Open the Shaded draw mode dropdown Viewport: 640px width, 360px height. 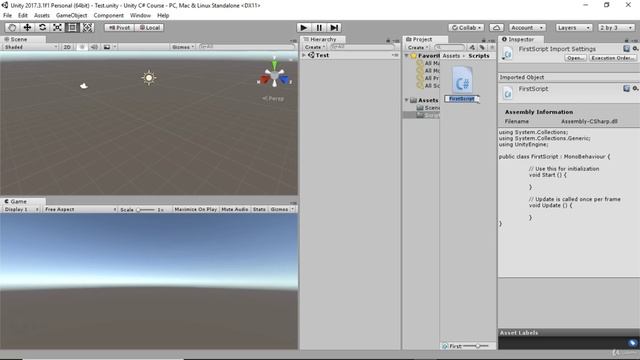click(x=31, y=47)
